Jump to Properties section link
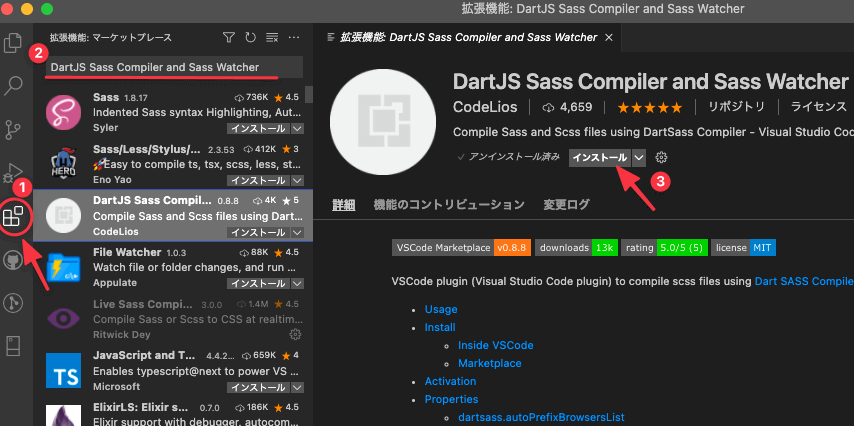 coord(452,399)
